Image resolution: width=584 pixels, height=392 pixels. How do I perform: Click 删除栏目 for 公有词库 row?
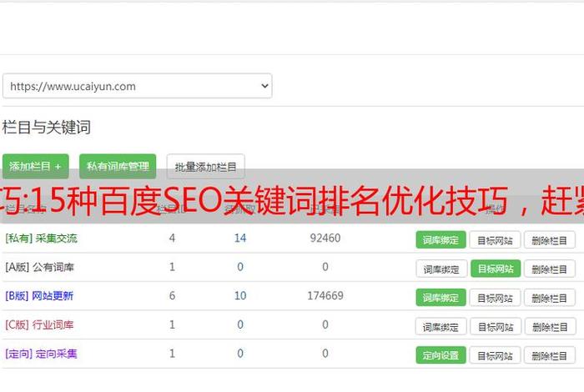[x=549, y=269]
